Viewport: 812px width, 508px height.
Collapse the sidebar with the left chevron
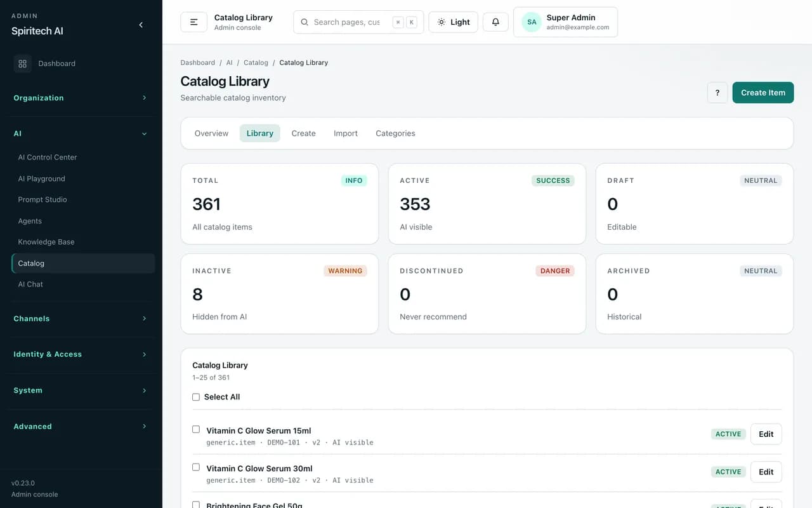[x=141, y=25]
